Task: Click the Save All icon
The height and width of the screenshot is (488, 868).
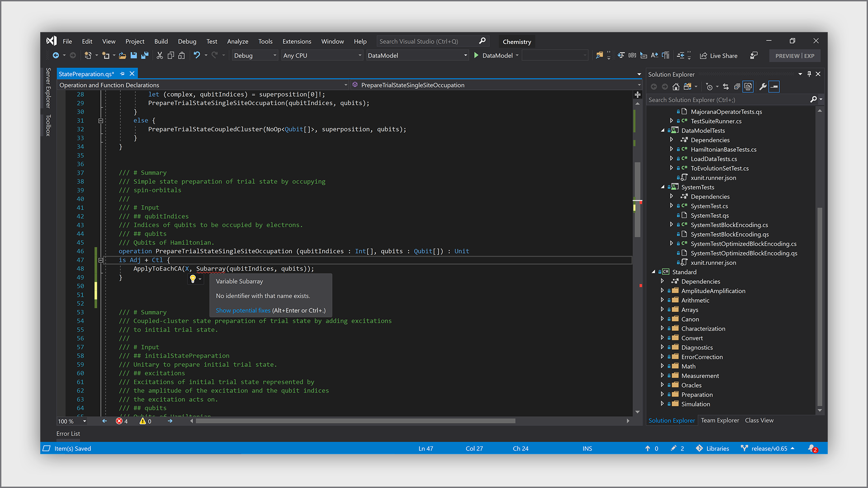Action: tap(145, 55)
